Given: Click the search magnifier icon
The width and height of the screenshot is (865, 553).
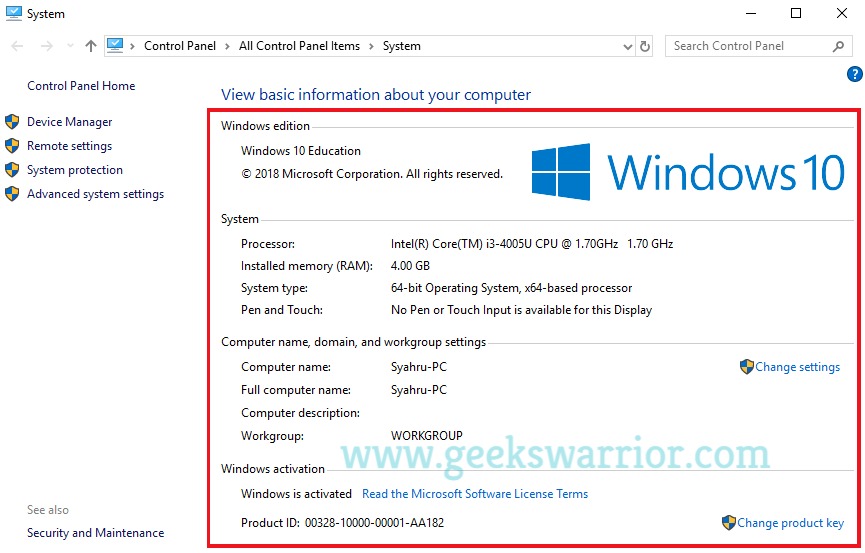Looking at the screenshot, I should 838,47.
